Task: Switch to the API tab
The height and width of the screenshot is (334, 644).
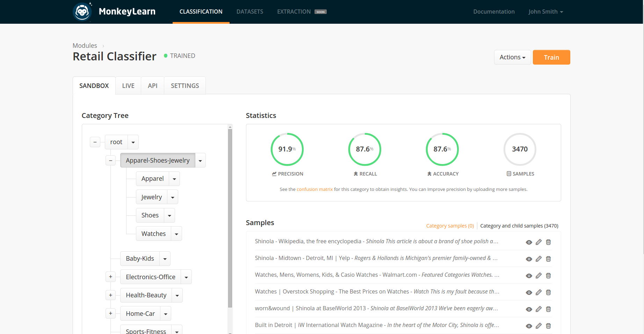Action: [153, 86]
